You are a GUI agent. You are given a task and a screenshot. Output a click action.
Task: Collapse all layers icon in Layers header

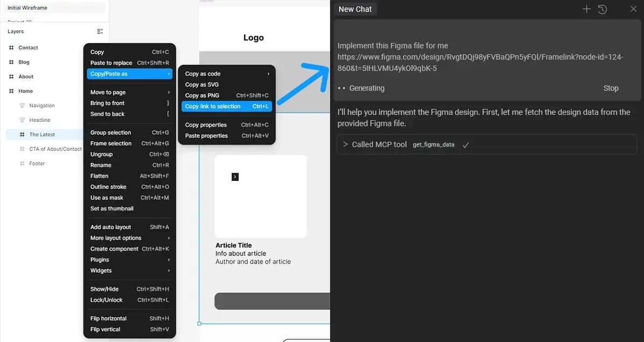[100, 32]
